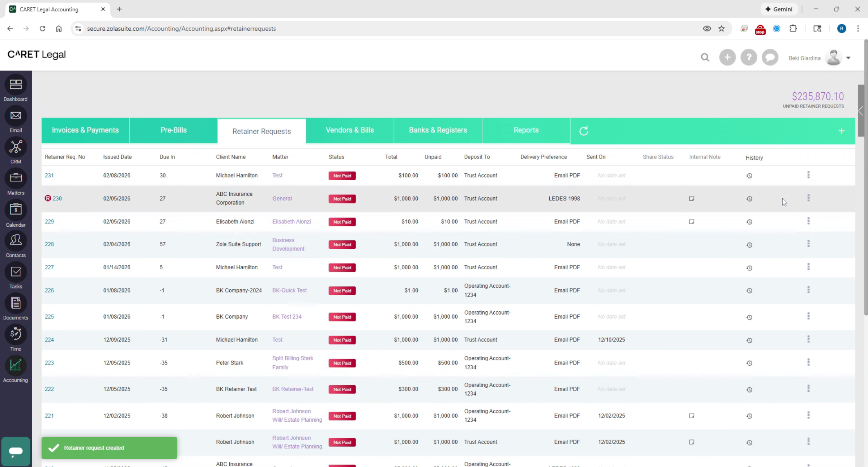Open the Chrome profile avatar
Image resolution: width=868 pixels, height=467 pixels.
pyautogui.click(x=842, y=29)
